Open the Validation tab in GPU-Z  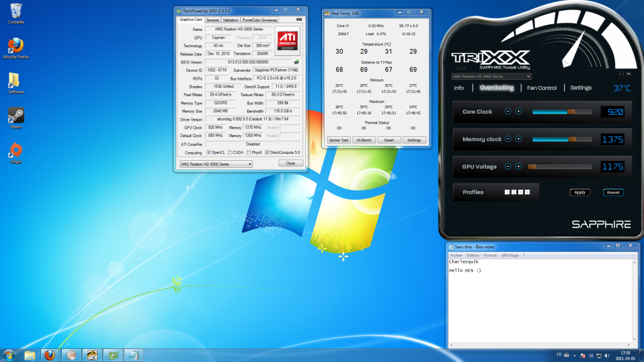[x=230, y=19]
